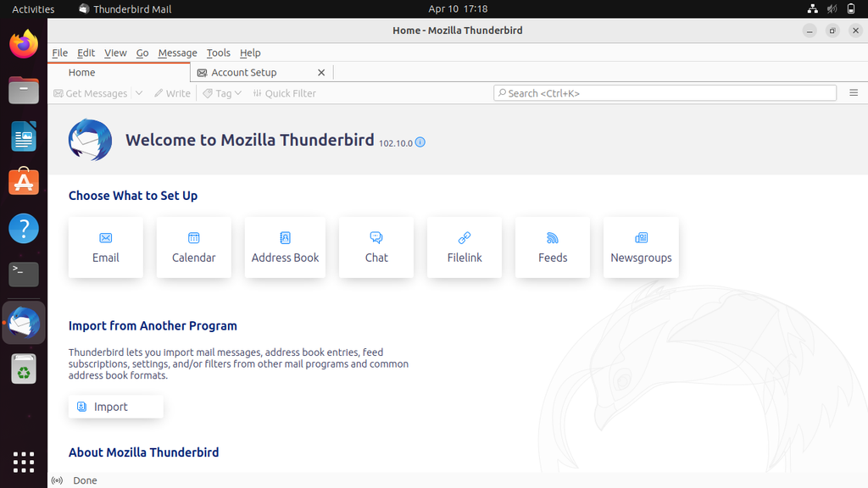The width and height of the screenshot is (868, 488).
Task: Open the Tag dropdown
Action: (220, 93)
